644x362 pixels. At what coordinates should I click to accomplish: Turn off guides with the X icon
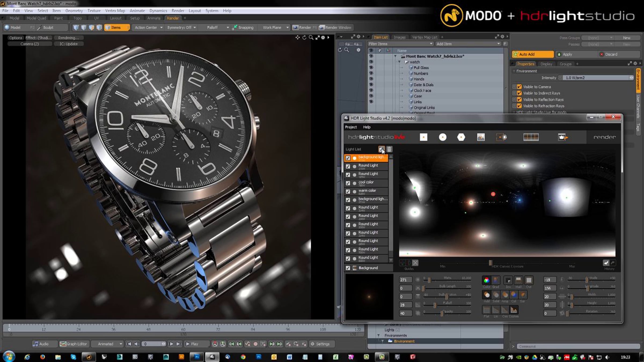coord(415,263)
